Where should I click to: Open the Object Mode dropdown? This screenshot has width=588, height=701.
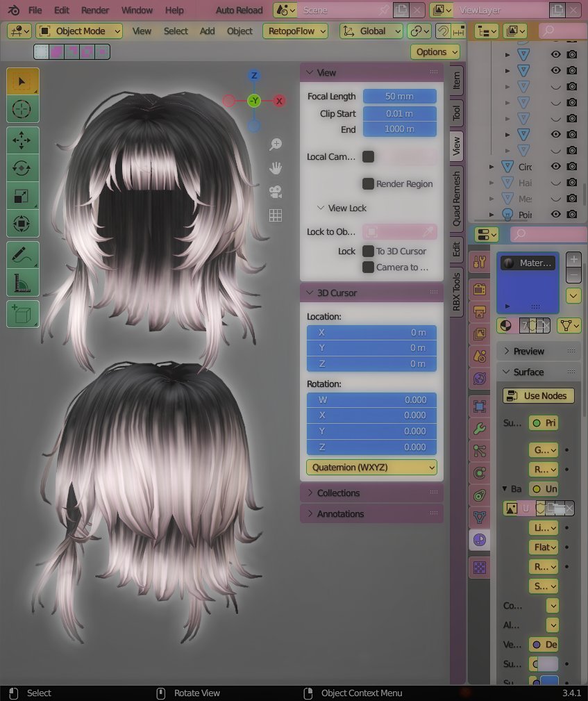point(79,31)
